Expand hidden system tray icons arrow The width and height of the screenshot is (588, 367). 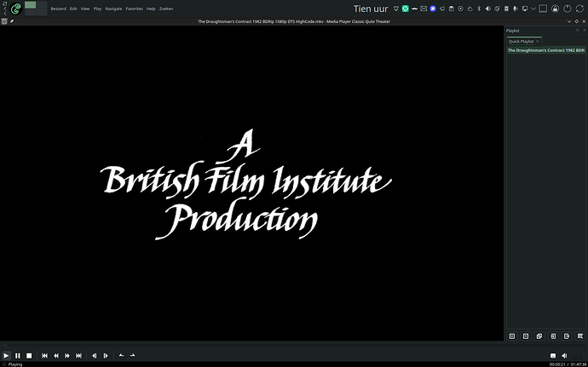[533, 9]
